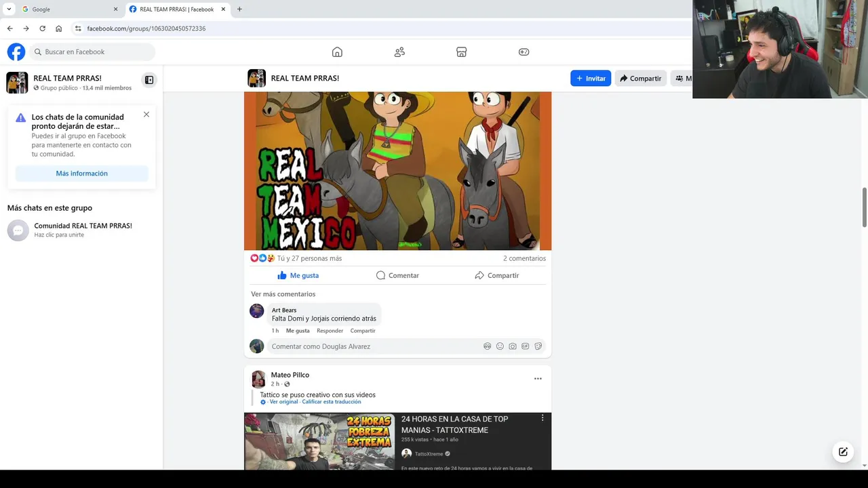Click Responder on Art Bears comment
The height and width of the screenshot is (488, 868).
click(330, 331)
